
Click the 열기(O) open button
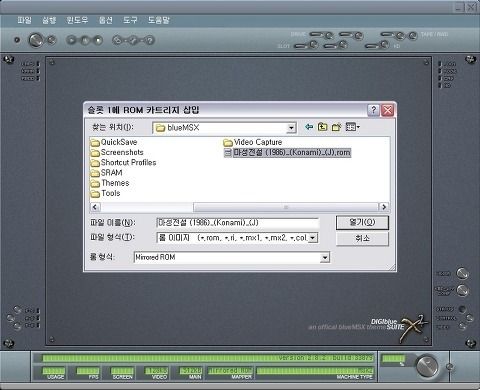(362, 222)
